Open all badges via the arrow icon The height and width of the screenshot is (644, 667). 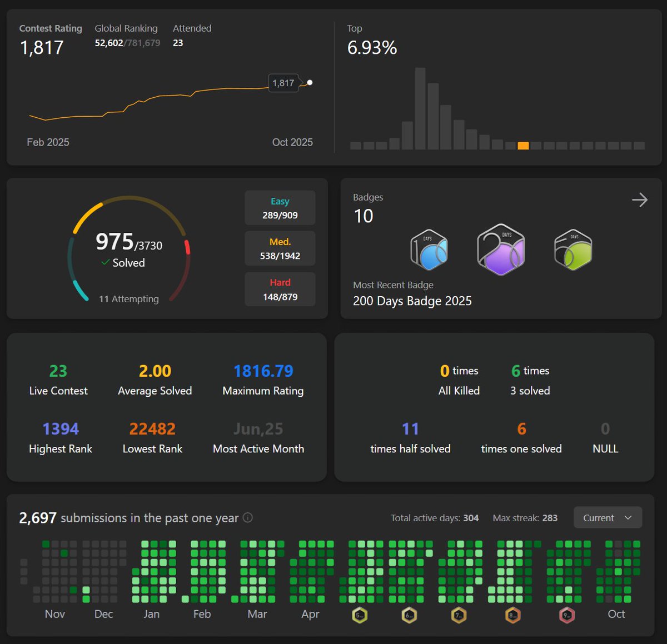pos(640,199)
